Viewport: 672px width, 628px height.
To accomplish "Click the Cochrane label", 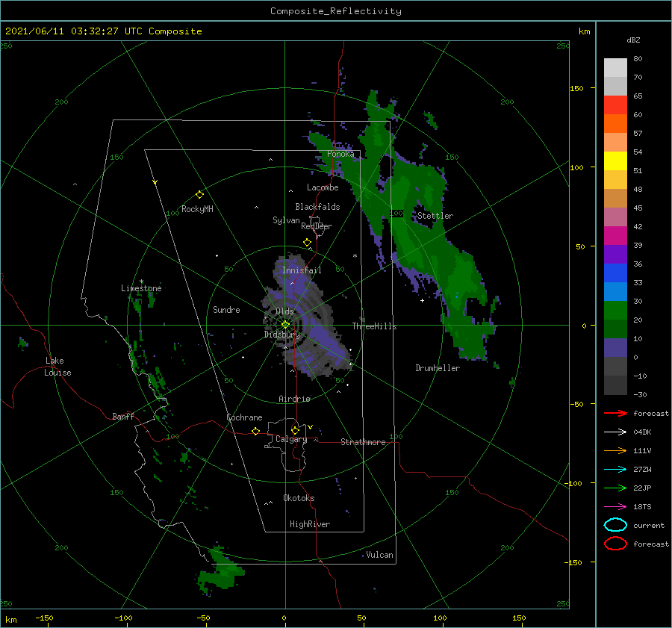I will pos(244,417).
